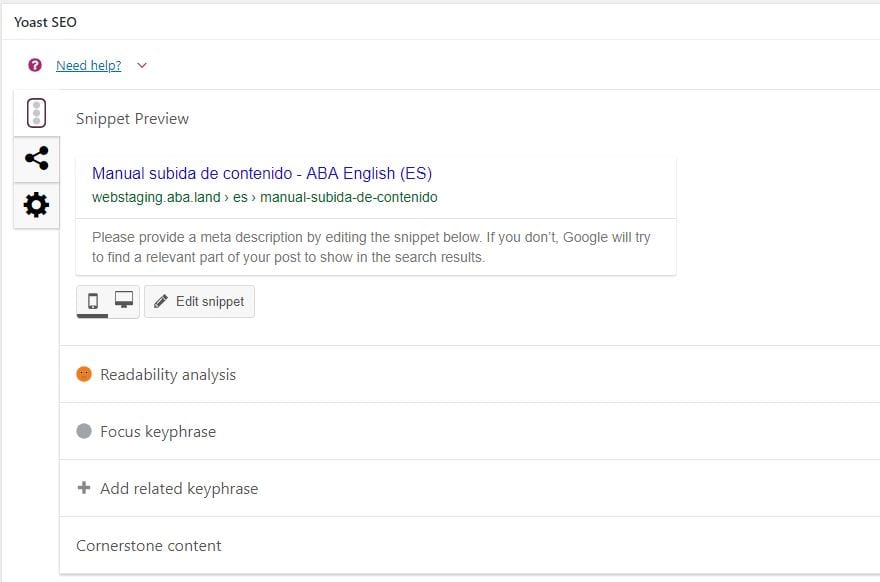Click the meta description placeholder text
The width and height of the screenshot is (880, 582).
pyautogui.click(x=371, y=247)
